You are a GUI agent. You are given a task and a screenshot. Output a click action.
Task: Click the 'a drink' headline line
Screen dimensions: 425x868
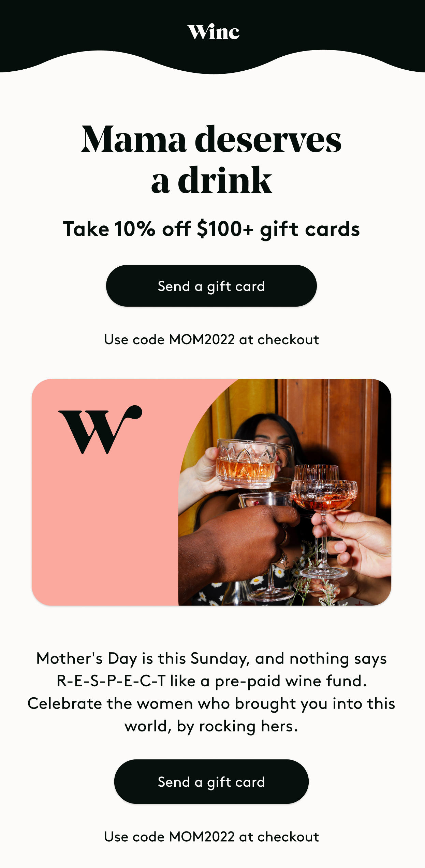[x=211, y=180]
